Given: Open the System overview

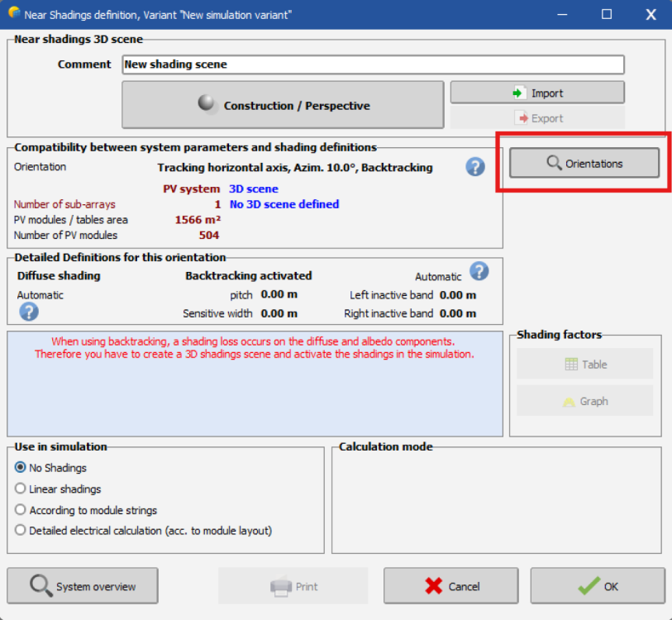Looking at the screenshot, I should click(x=82, y=586).
